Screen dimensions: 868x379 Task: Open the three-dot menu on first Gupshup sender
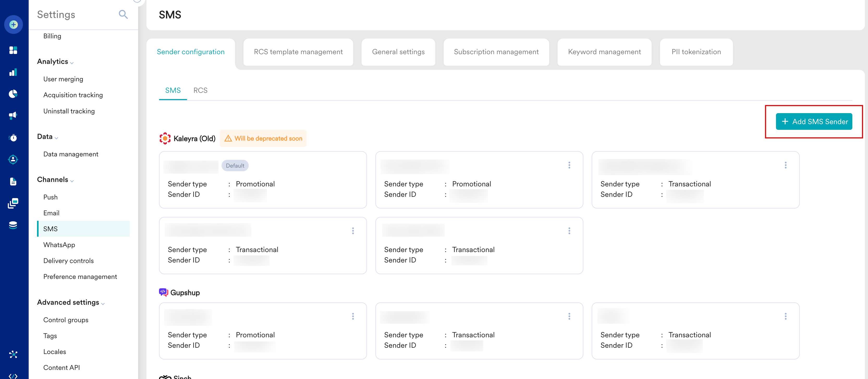353,316
